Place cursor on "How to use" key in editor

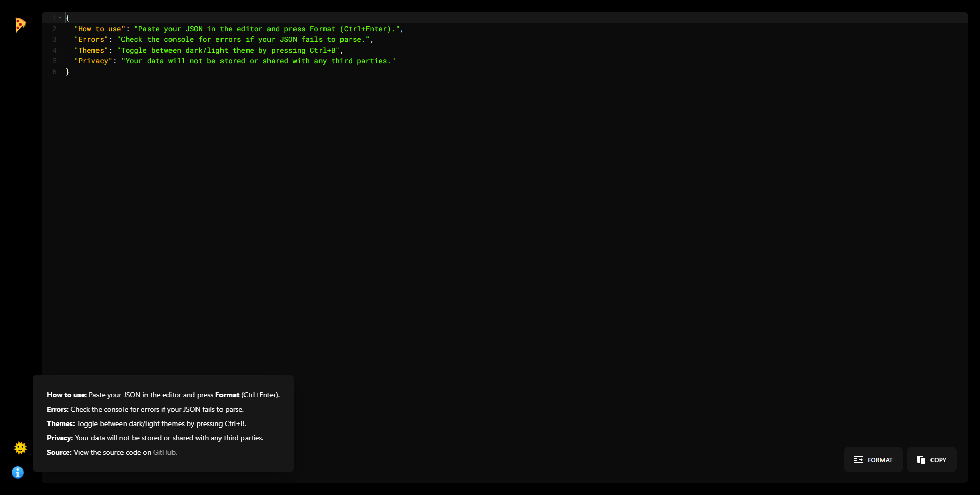click(x=100, y=29)
